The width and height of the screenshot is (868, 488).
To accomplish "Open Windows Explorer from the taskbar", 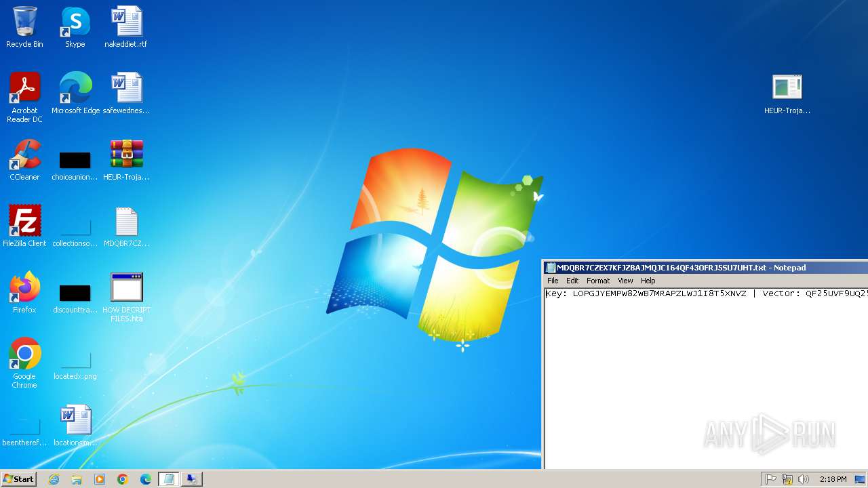I will [x=77, y=479].
